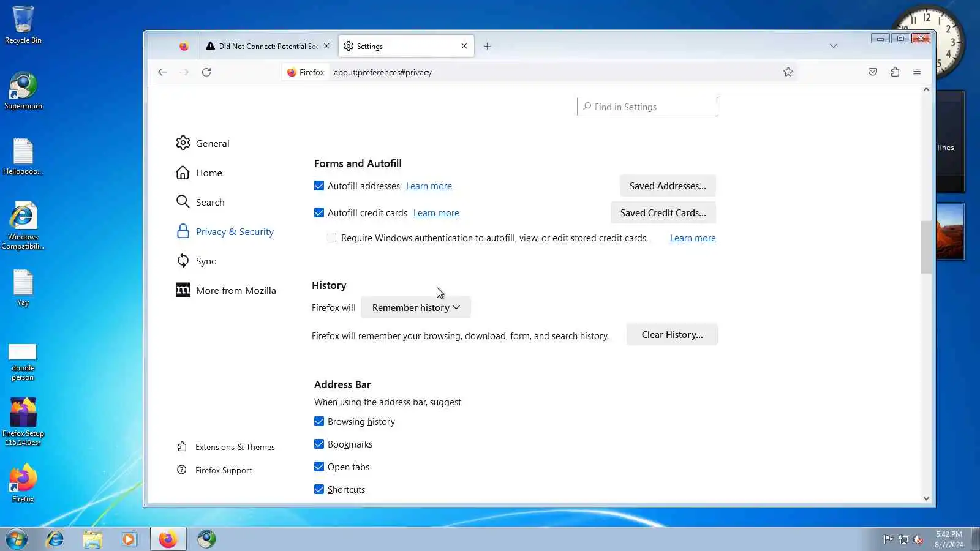The height and width of the screenshot is (551, 980).
Task: Open Windows Media Player from taskbar
Action: click(x=129, y=539)
